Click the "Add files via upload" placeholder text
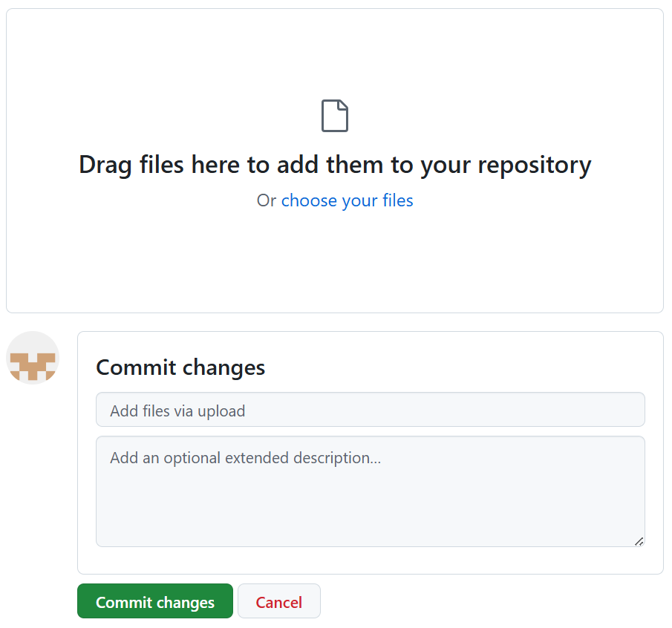Viewport: 672px width, 628px height. pos(177,411)
